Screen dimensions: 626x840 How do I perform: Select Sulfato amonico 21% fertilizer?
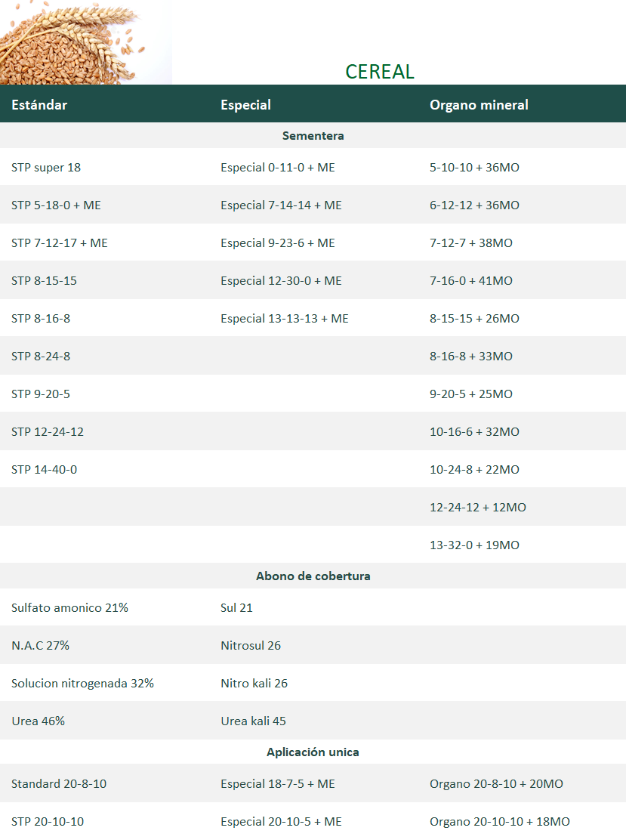click(x=69, y=608)
